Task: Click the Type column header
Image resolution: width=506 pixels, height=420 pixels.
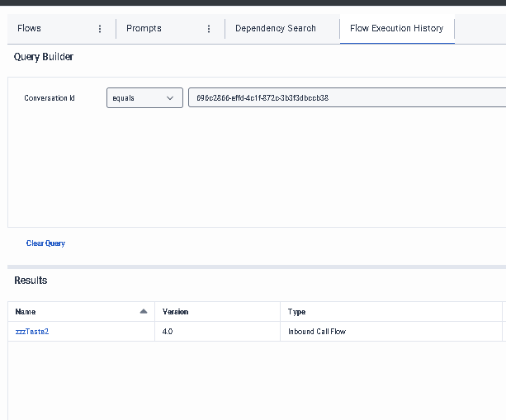Action: coord(296,312)
